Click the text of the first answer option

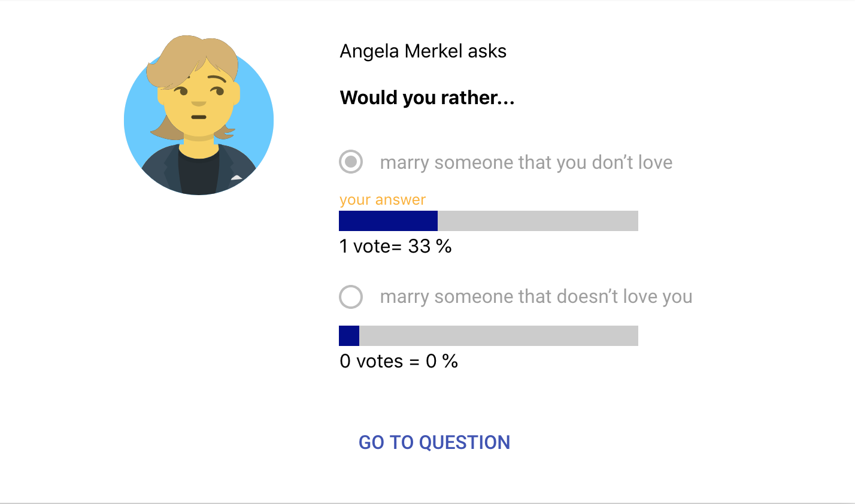click(x=526, y=162)
